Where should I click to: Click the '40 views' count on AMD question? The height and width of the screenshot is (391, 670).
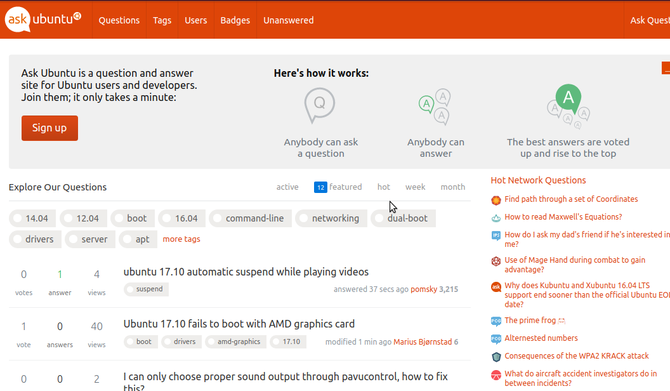pyautogui.click(x=97, y=334)
